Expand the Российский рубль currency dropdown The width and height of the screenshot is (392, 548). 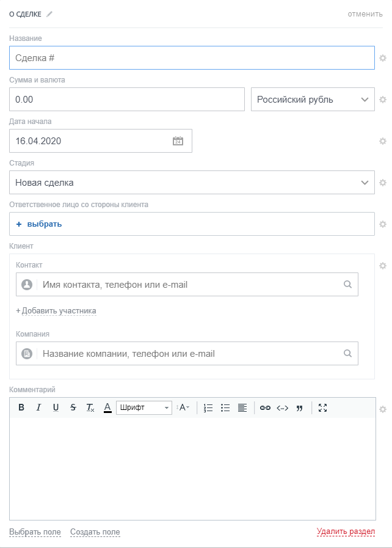coord(313,100)
